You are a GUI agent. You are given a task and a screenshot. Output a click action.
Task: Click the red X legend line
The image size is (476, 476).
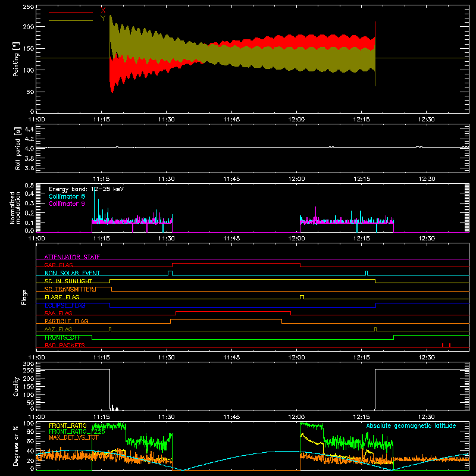[x=71, y=12]
